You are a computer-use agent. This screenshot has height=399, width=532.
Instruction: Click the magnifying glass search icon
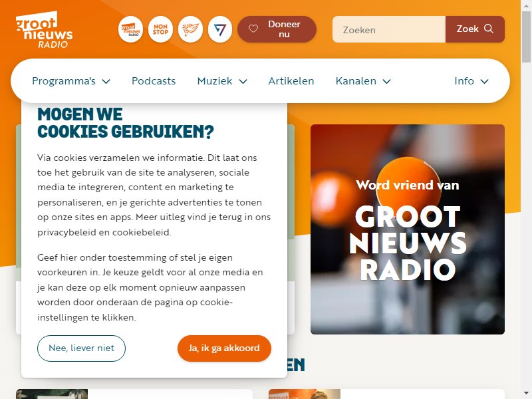(x=489, y=29)
